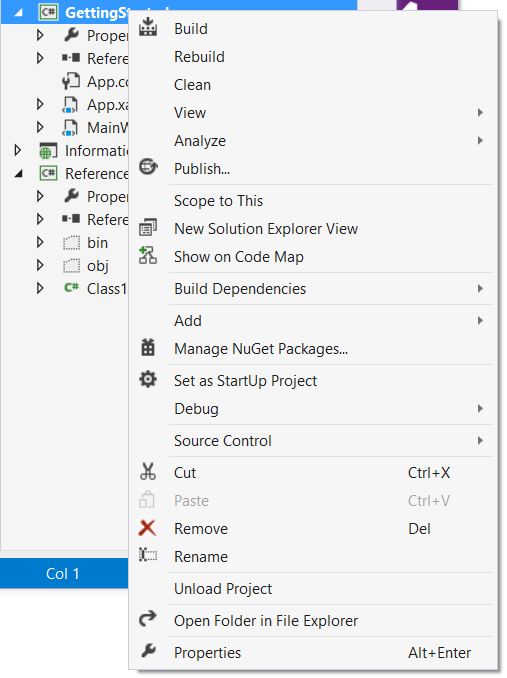Click the App.config file icon
507x678 pixels.
(x=71, y=81)
